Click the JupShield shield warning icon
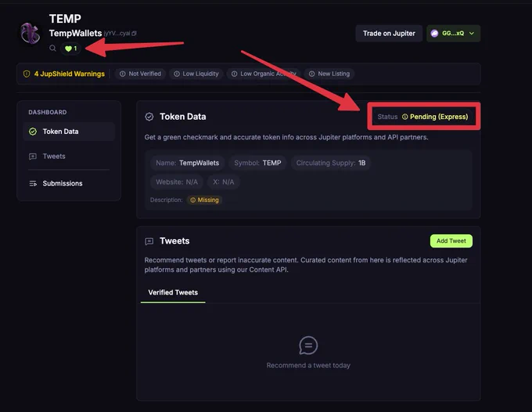 tap(27, 74)
